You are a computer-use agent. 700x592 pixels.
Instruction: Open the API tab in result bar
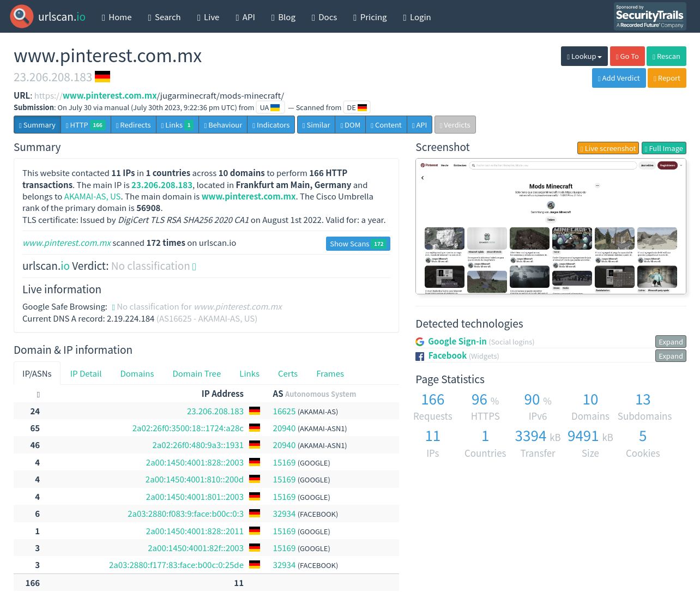point(420,125)
